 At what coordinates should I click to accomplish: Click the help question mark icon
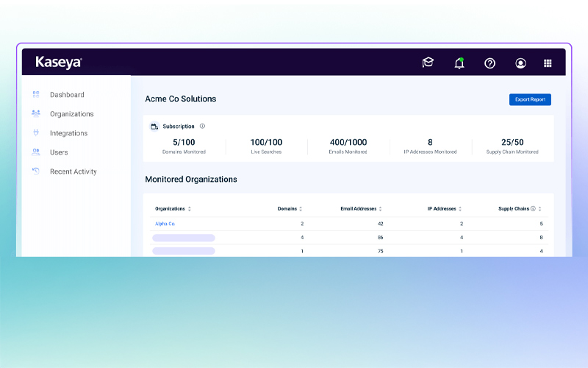tap(490, 63)
